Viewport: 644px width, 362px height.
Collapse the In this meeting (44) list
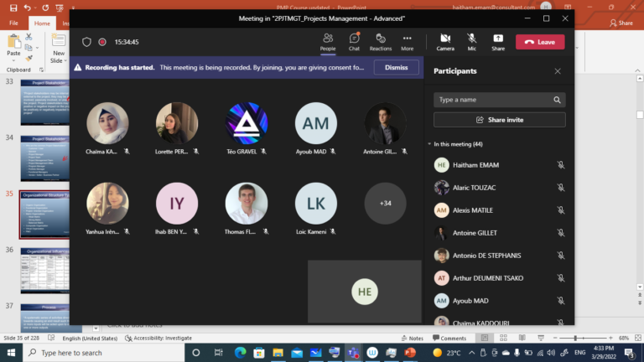coord(429,144)
